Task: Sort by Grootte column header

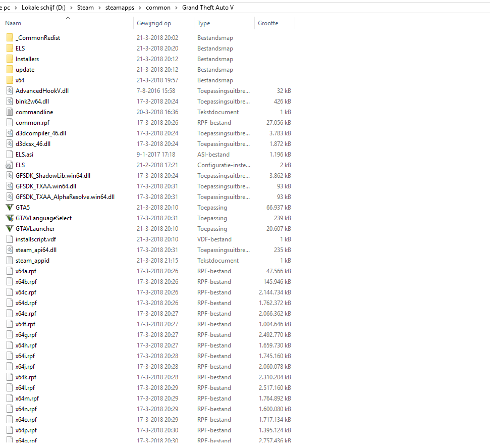Action: [268, 23]
